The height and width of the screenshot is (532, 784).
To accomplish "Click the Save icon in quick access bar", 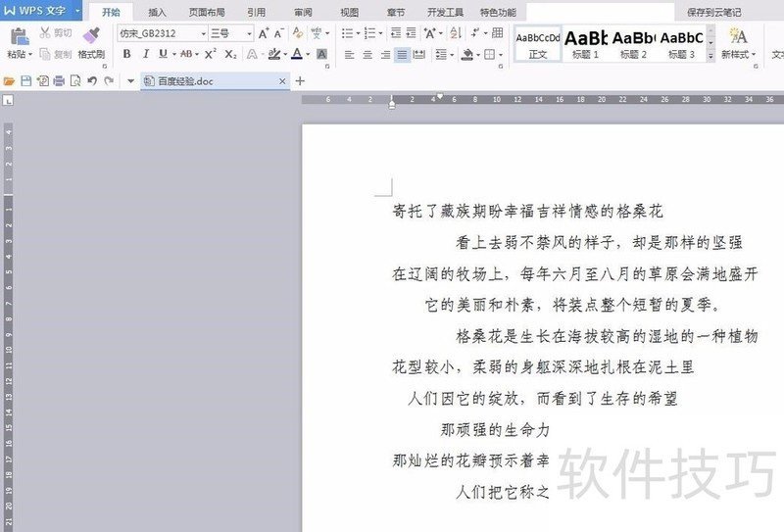I will pyautogui.click(x=26, y=80).
